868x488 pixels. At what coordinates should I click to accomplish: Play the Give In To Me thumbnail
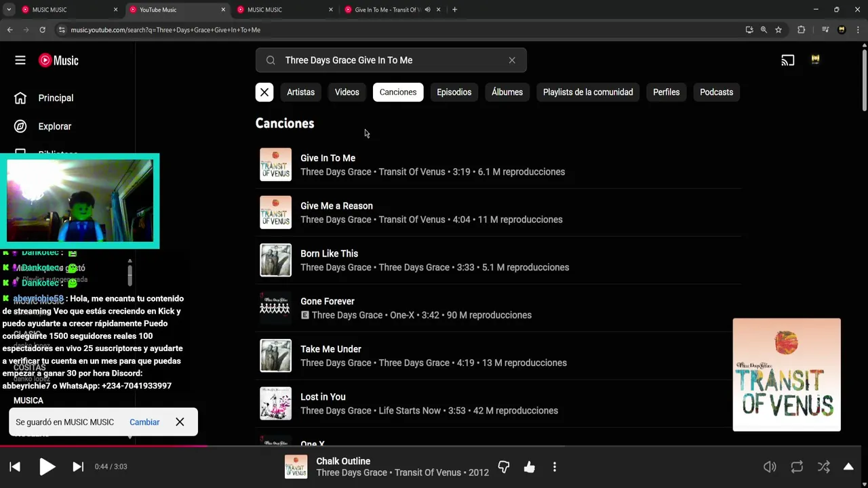point(275,165)
